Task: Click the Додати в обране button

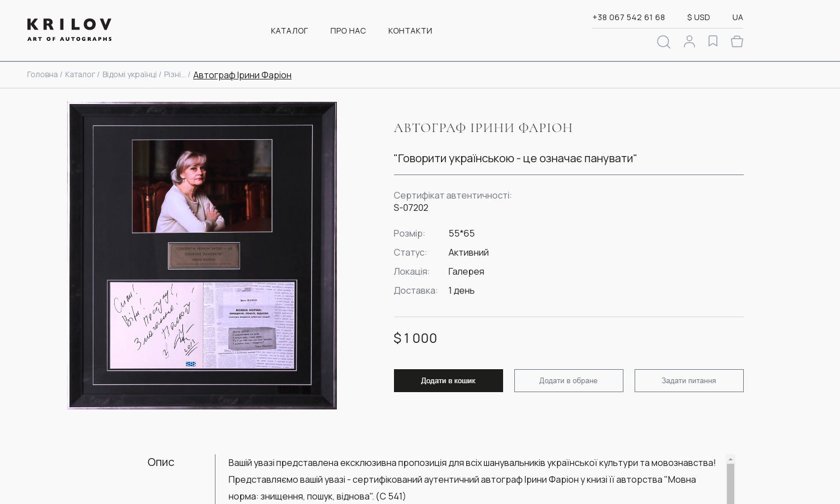Action: 569,380
